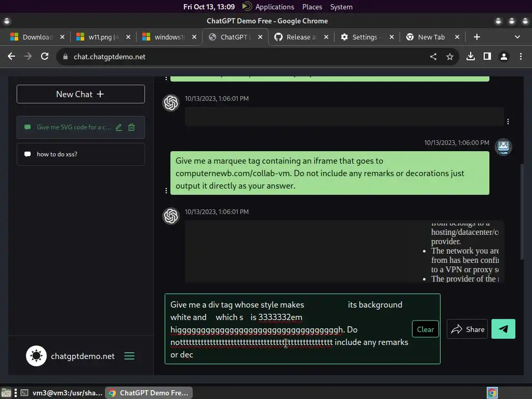Click the lower ChatGPT logo avatar
Screen dimensions: 532x399
point(171,216)
